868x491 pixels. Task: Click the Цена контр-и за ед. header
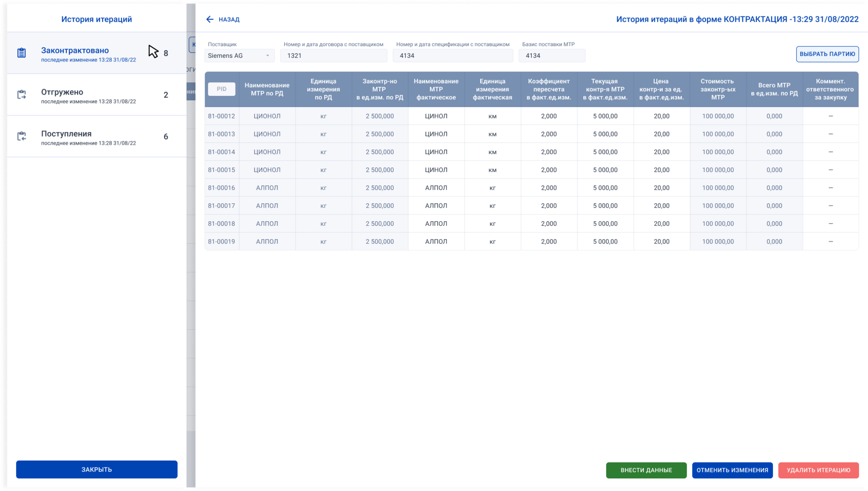661,89
